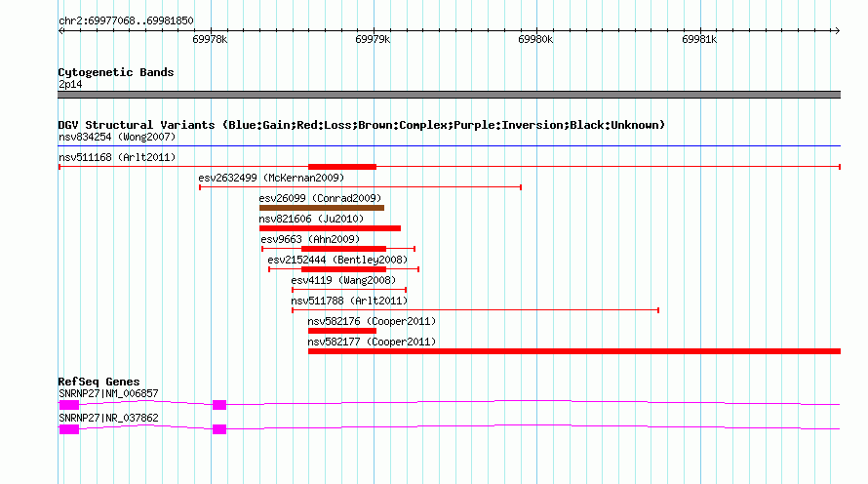Click the gray 2p14 cytogenetic band bar
Image resolution: width=868 pixels, height=484 pixels.
449,95
